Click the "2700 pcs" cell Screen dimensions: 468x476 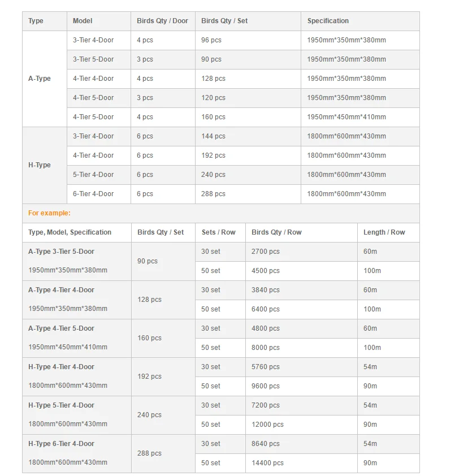(x=265, y=252)
